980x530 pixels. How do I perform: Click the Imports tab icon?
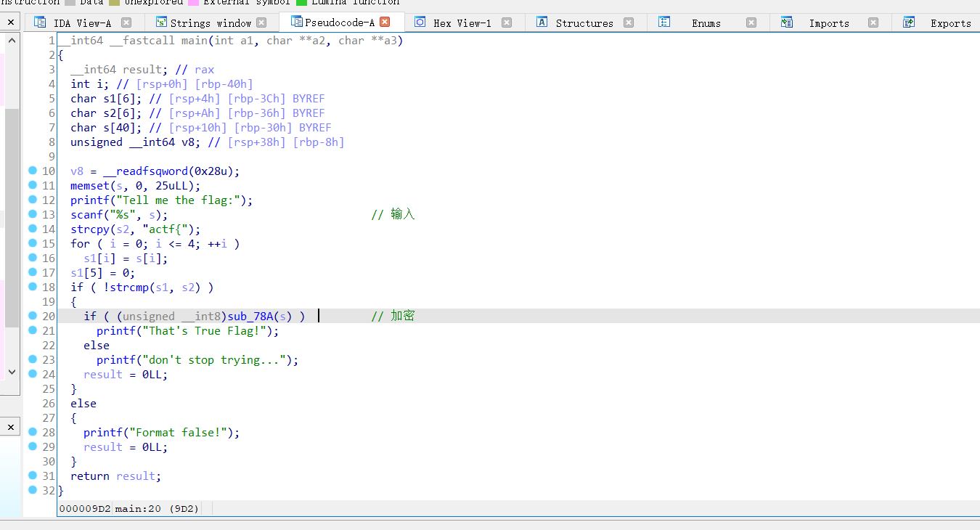[x=787, y=23]
